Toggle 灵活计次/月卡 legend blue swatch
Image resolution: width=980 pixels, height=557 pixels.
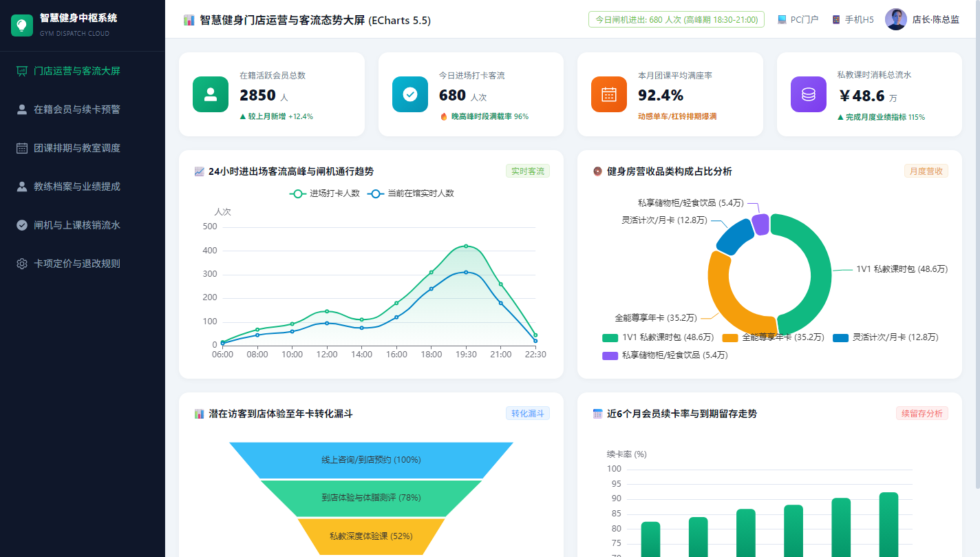[841, 337]
